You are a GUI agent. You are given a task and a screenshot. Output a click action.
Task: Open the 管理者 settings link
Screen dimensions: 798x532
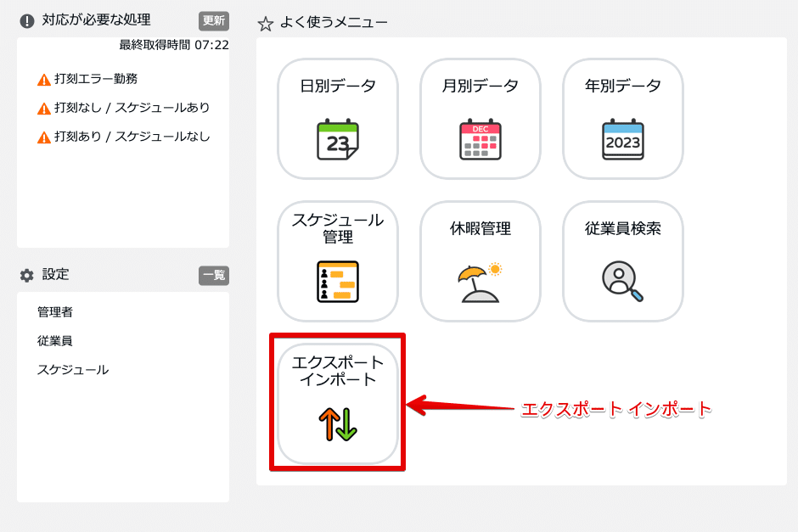[x=55, y=311]
